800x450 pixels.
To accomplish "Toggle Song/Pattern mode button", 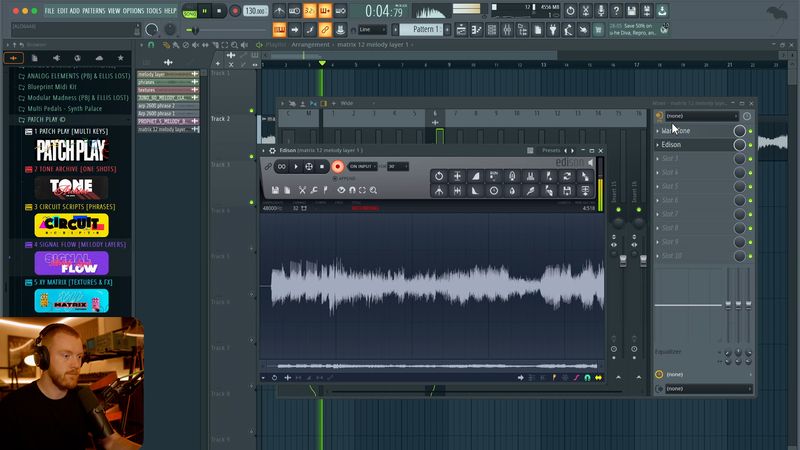I will tap(189, 11).
